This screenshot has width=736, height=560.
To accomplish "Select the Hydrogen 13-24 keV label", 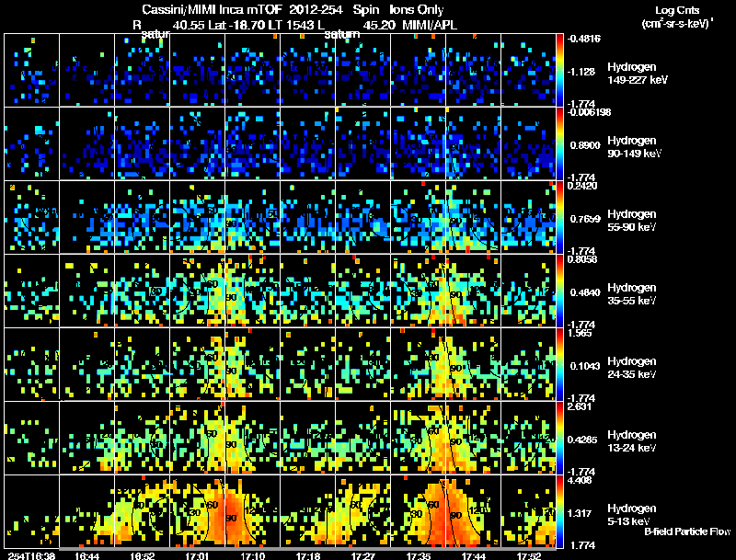I will [x=632, y=441].
